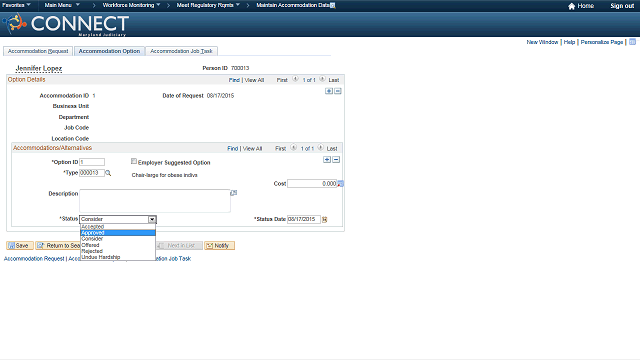Delete the Option Details row
The width and height of the screenshot is (640, 360).
point(338,91)
